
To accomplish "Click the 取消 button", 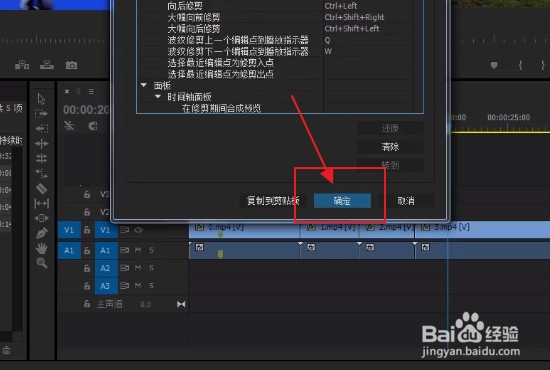I will point(406,201).
